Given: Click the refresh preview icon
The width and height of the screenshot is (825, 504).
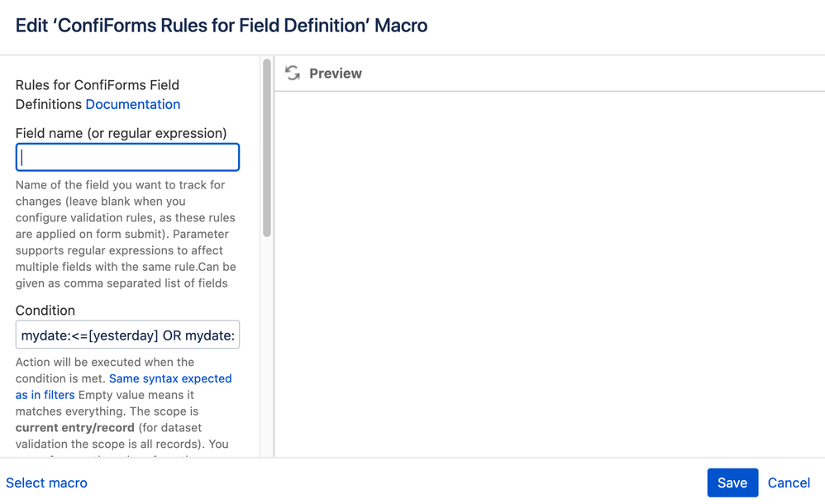Looking at the screenshot, I should coord(292,74).
